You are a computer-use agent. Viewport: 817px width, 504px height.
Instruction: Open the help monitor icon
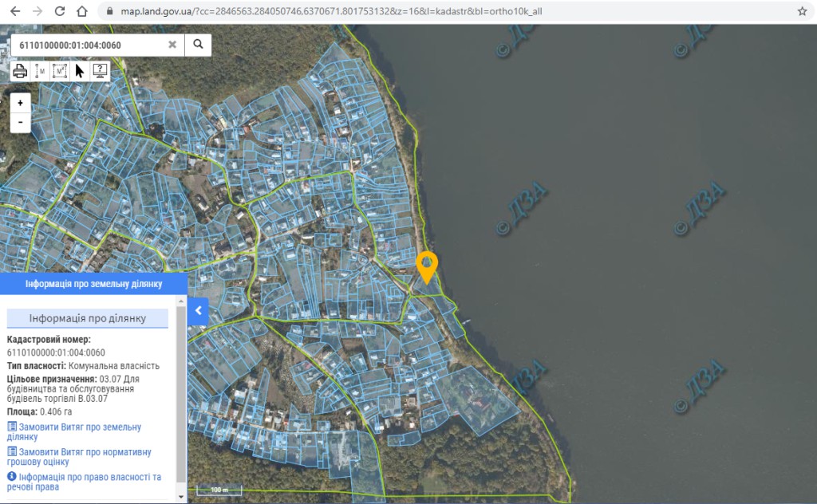click(x=100, y=71)
